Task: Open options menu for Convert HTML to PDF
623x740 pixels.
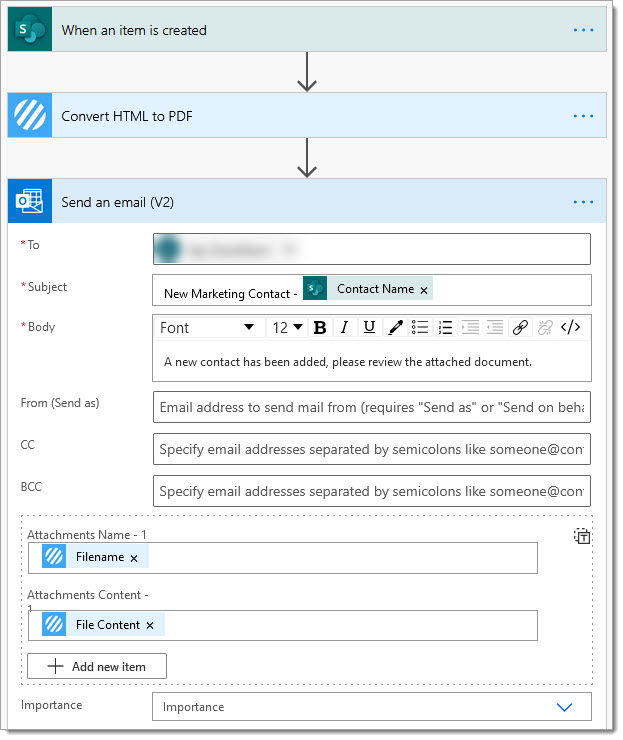Action: pyautogui.click(x=583, y=116)
